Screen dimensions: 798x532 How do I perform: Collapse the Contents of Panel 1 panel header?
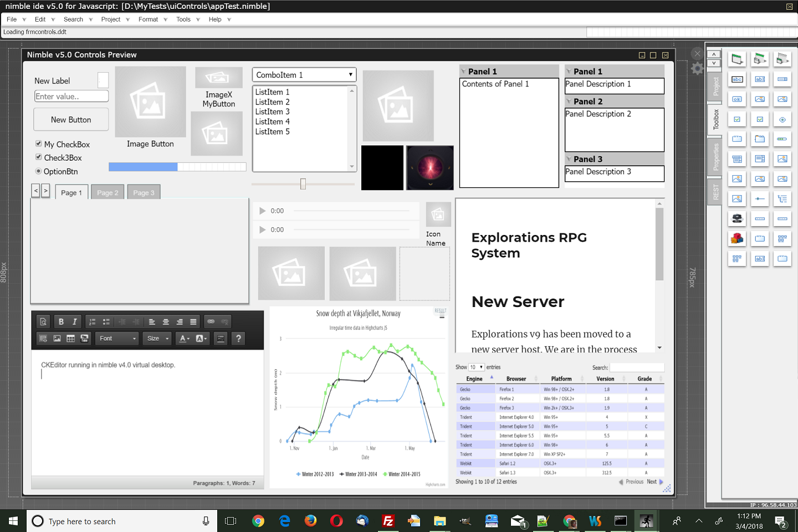tap(509, 71)
